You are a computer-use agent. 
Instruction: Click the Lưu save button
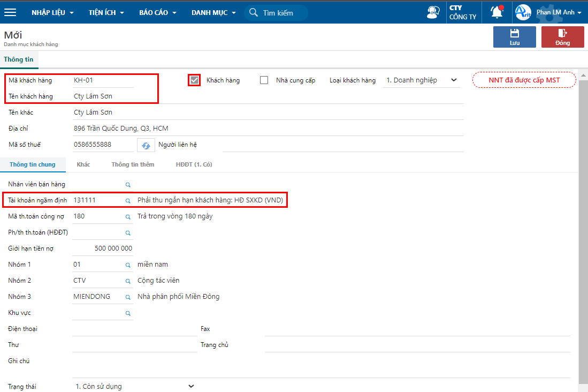pos(514,37)
